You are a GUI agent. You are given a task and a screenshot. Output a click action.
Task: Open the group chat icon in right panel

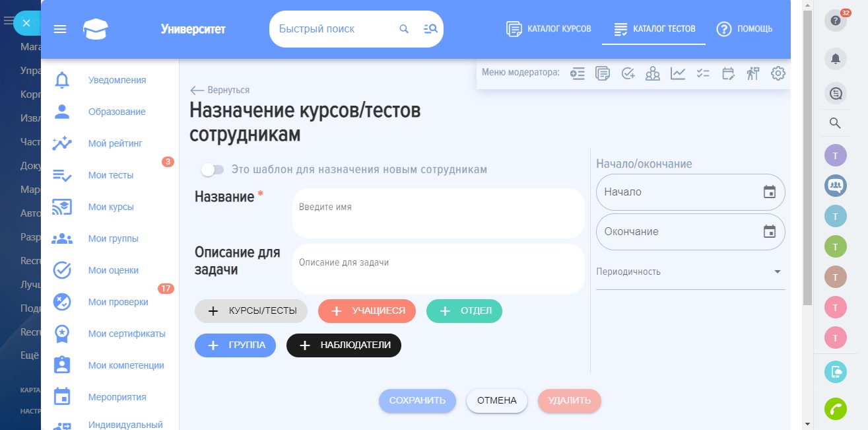836,185
